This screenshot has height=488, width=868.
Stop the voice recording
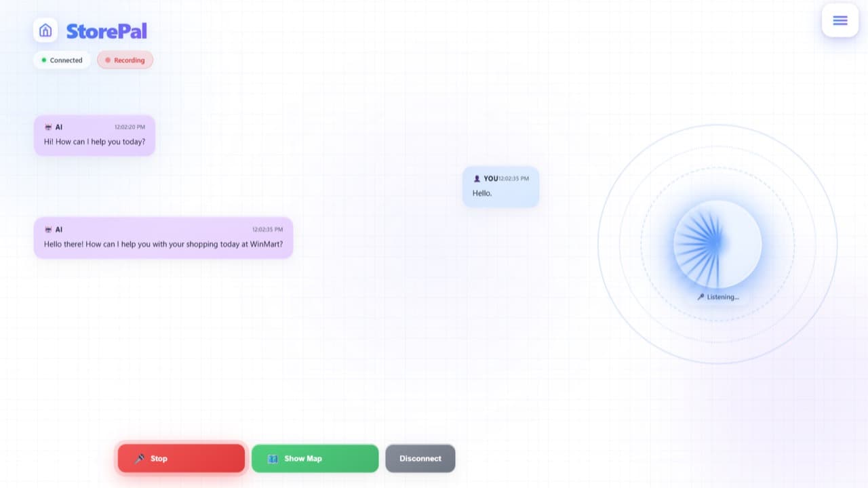(x=181, y=458)
